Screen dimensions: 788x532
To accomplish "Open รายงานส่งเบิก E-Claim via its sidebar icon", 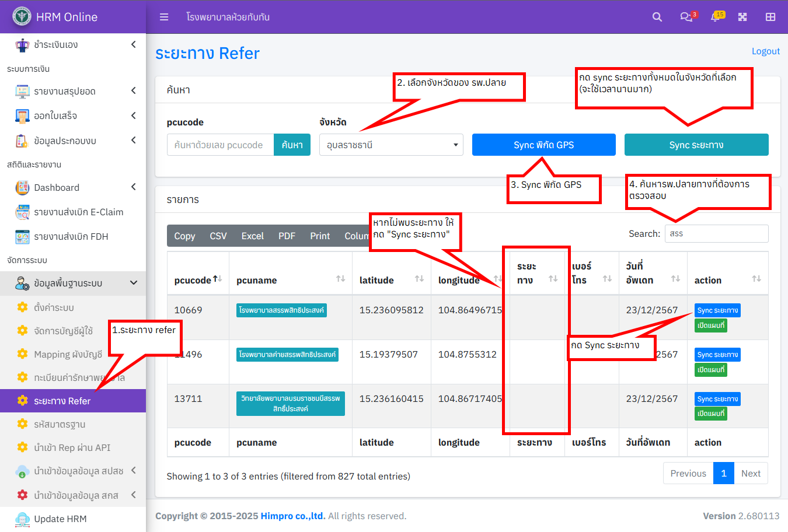I will point(22,212).
